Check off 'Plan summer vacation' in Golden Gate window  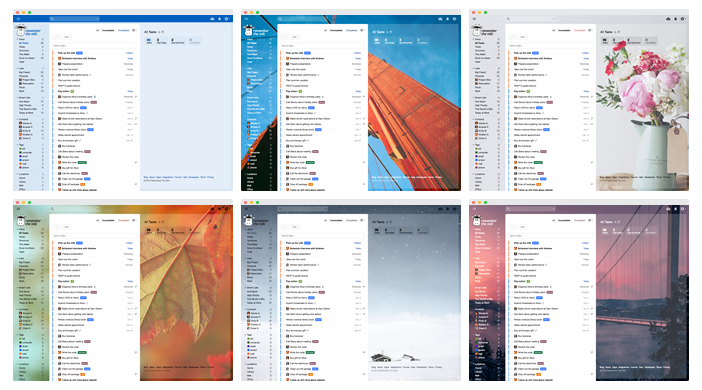(x=284, y=80)
